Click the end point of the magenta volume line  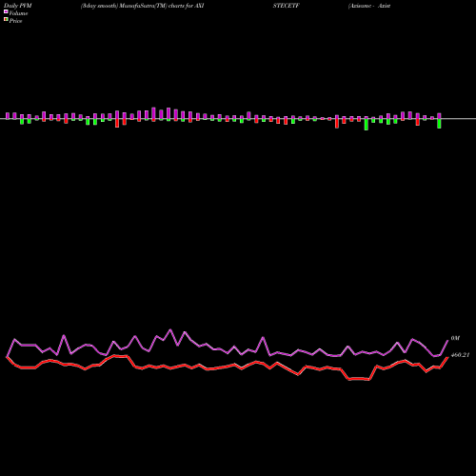pyautogui.click(x=447, y=341)
